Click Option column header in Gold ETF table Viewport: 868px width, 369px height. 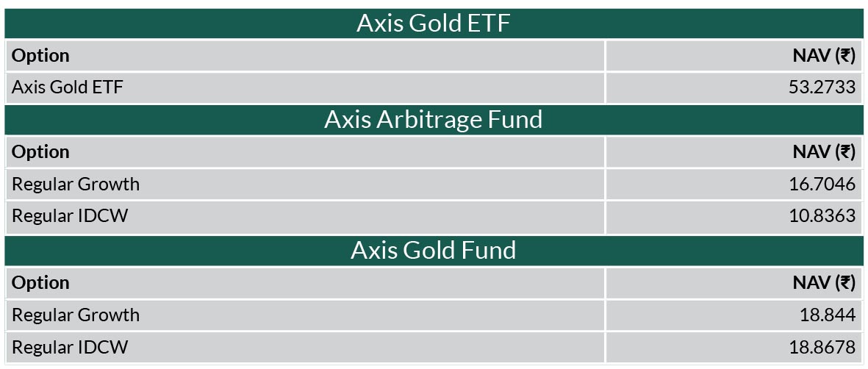point(40,56)
